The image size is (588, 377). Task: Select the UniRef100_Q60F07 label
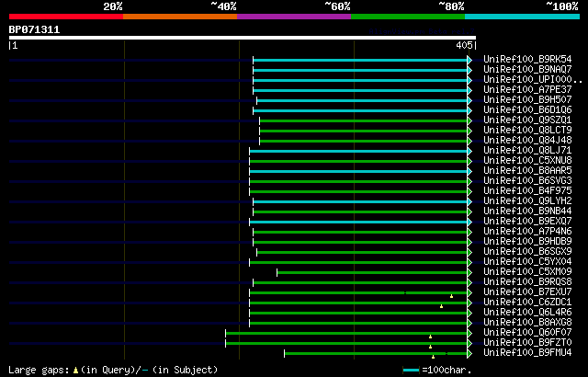pos(527,333)
